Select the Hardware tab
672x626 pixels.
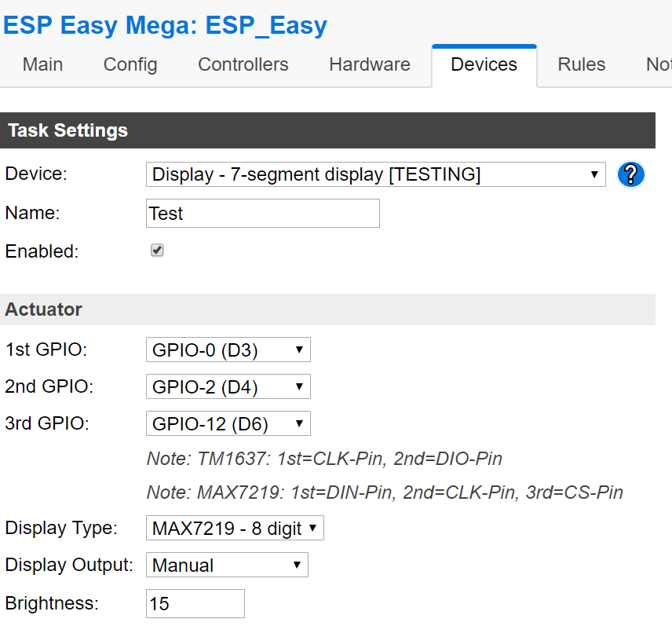pos(370,64)
